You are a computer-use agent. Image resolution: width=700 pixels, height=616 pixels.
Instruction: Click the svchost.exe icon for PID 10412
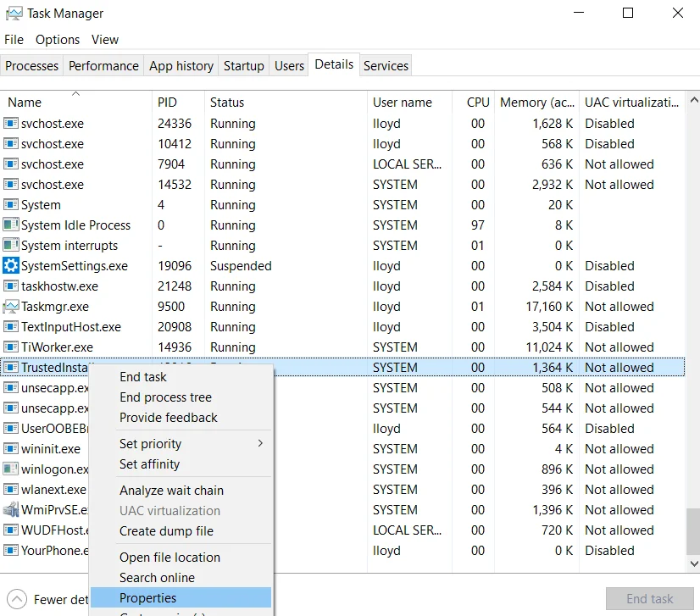pyautogui.click(x=11, y=144)
